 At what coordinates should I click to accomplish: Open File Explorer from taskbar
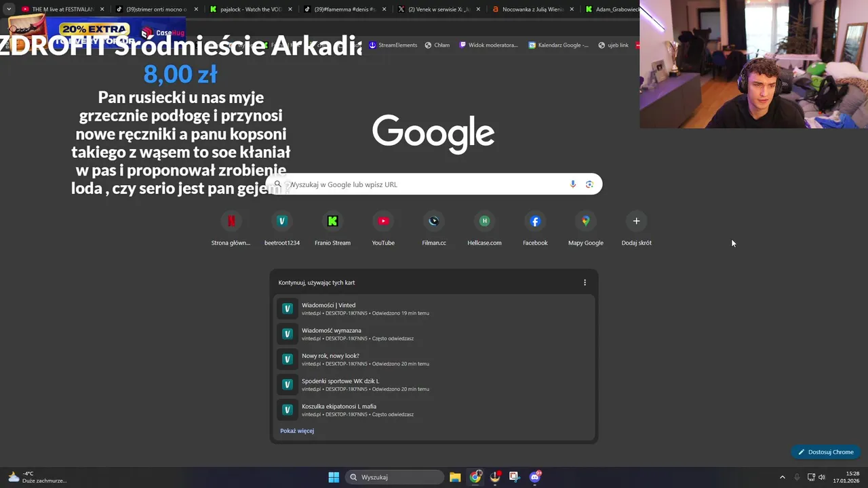pos(455,477)
